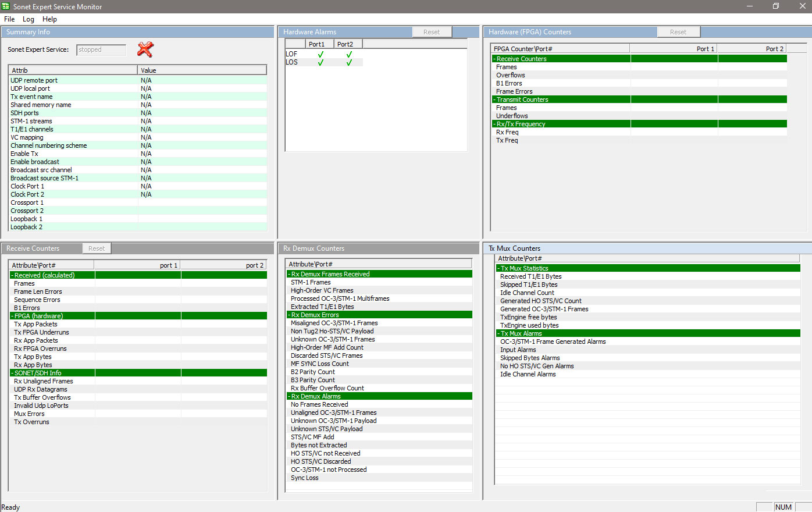The height and width of the screenshot is (512, 812).
Task: Click the Sonet Expert app icon in title bar
Action: click(6, 6)
